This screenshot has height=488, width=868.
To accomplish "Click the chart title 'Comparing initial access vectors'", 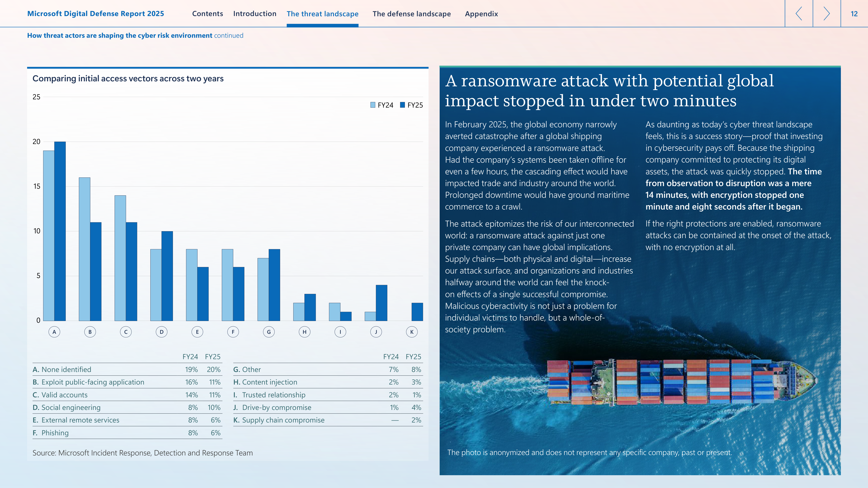I will (x=128, y=79).
